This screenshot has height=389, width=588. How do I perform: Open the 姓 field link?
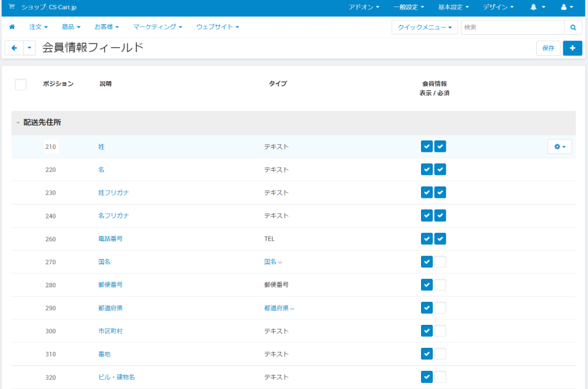pos(101,147)
